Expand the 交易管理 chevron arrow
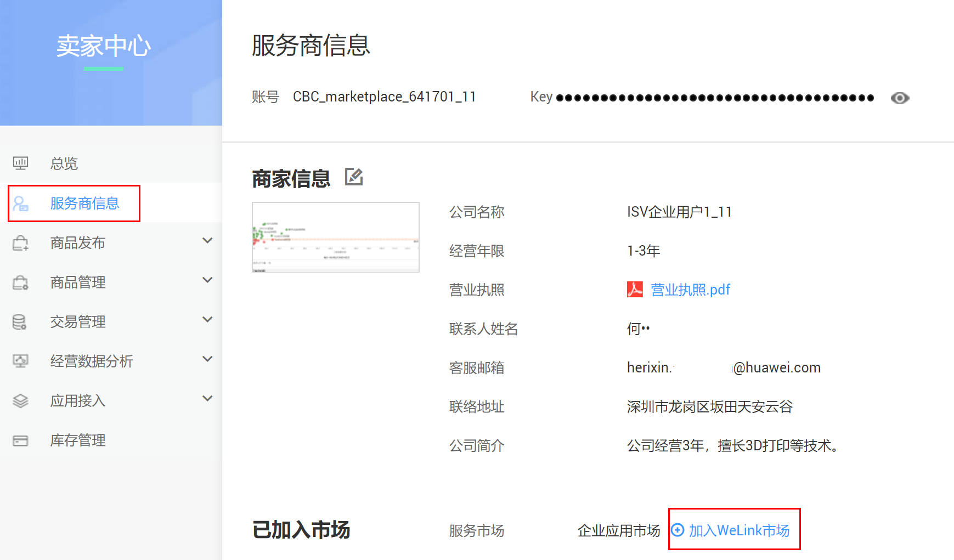The height and width of the screenshot is (560, 954). tap(207, 320)
